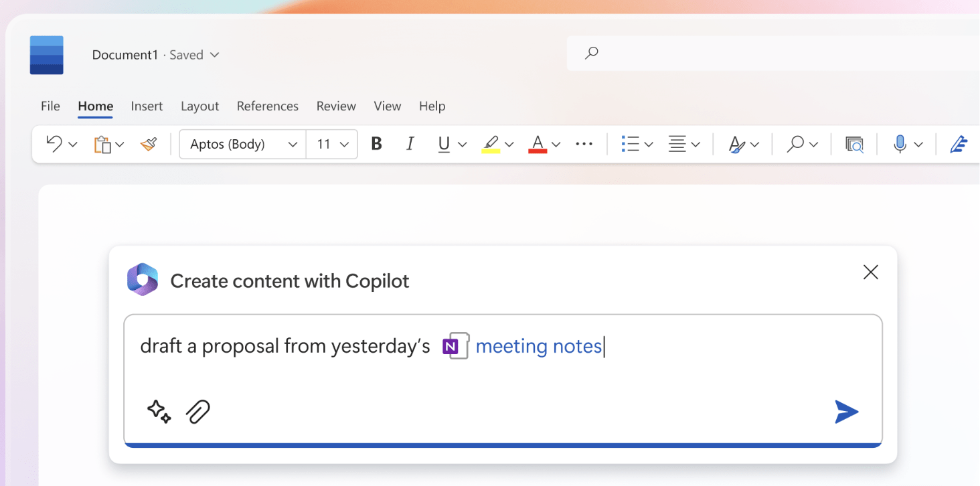Open the font size 11 dropdown

(332, 144)
